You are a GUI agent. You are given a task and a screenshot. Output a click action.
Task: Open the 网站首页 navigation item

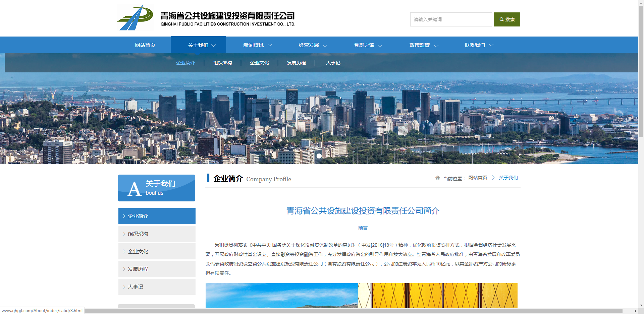point(145,45)
